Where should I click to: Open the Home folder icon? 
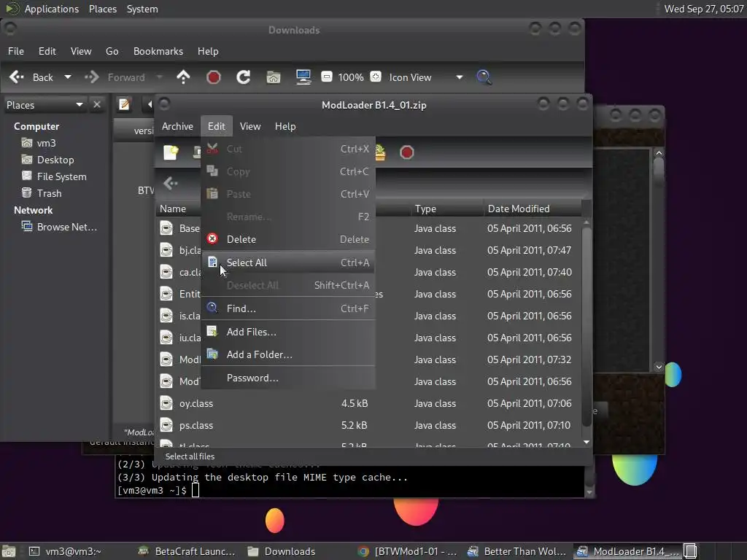274,77
